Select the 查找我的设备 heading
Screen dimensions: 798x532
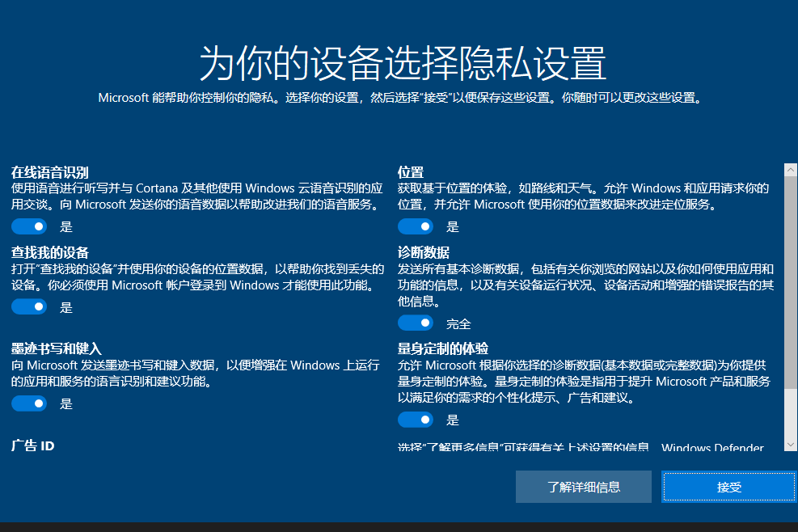click(x=50, y=252)
